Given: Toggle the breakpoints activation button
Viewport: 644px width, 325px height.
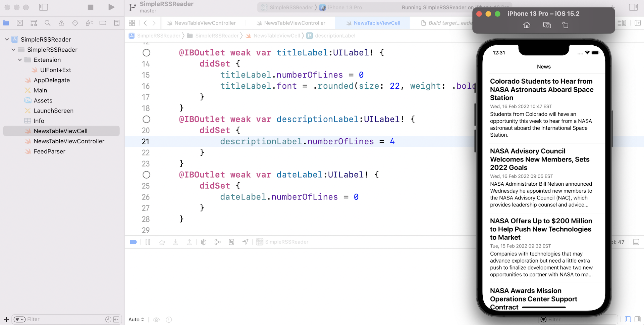Looking at the screenshot, I should (133, 242).
